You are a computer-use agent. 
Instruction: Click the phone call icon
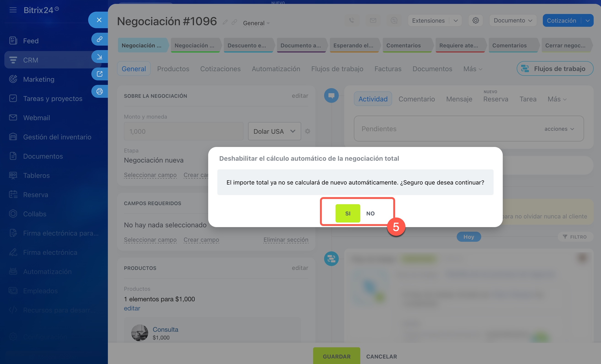pos(352,20)
